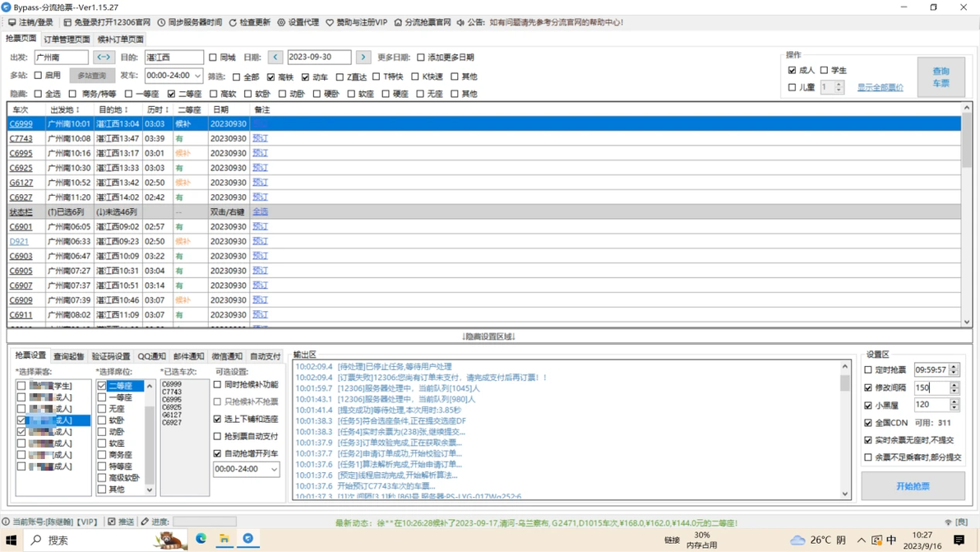Open the 验证码设置 tab
Screen dimensions: 980x552
pos(111,356)
